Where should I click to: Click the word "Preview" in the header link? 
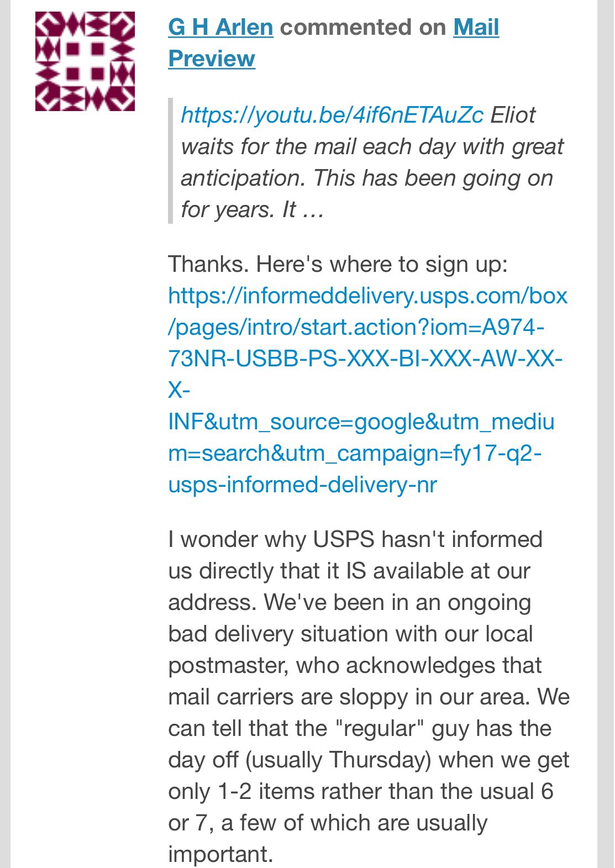[x=212, y=59]
